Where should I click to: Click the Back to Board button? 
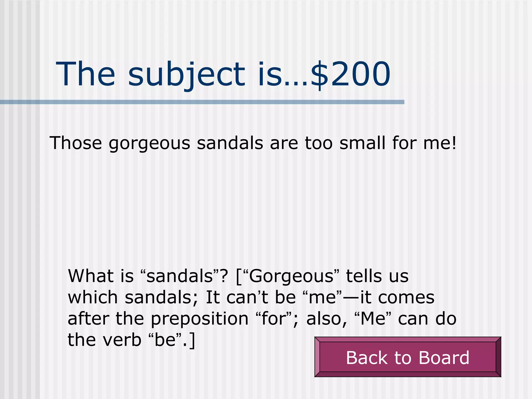click(408, 357)
